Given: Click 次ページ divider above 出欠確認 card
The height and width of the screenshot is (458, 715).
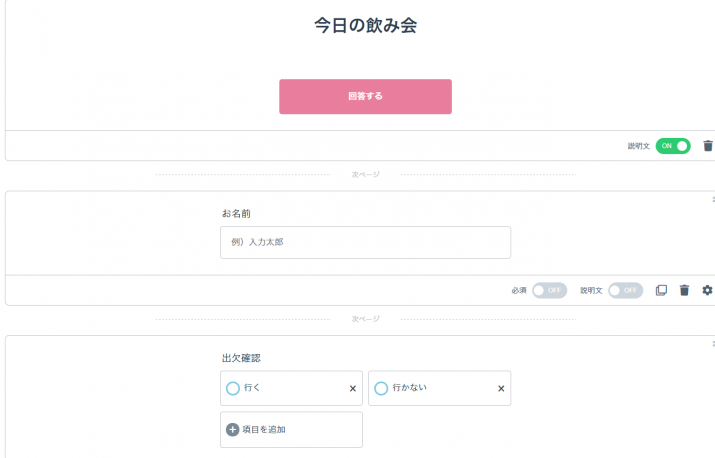Looking at the screenshot, I should pyautogui.click(x=365, y=319).
